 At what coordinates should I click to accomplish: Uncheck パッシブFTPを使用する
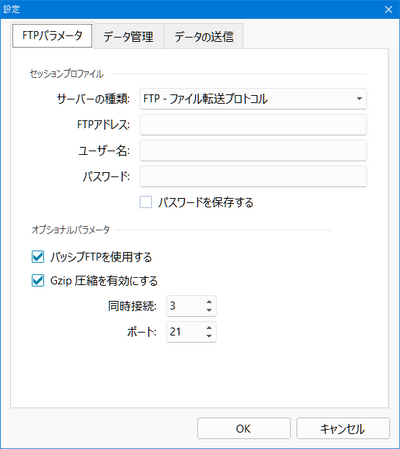pyautogui.click(x=38, y=257)
